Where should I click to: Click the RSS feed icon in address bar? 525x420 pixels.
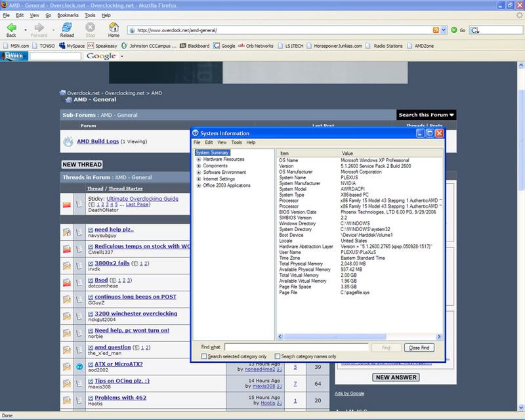[436, 30]
